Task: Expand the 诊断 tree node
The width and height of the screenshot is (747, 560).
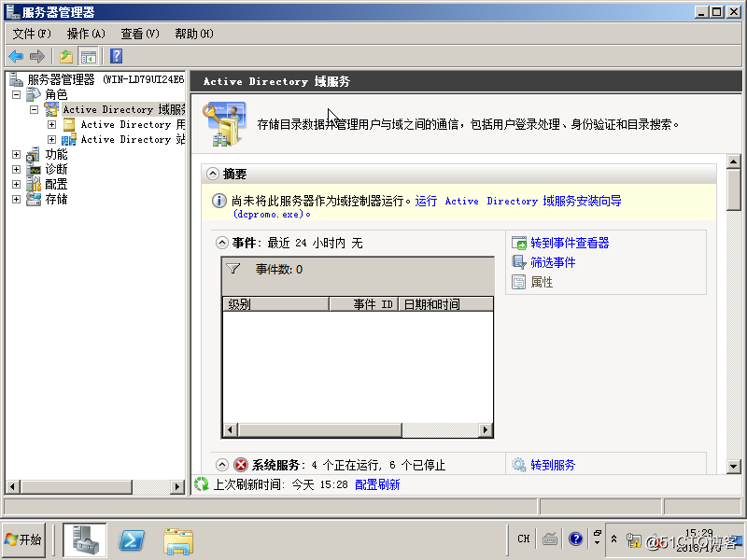Action: click(x=16, y=169)
